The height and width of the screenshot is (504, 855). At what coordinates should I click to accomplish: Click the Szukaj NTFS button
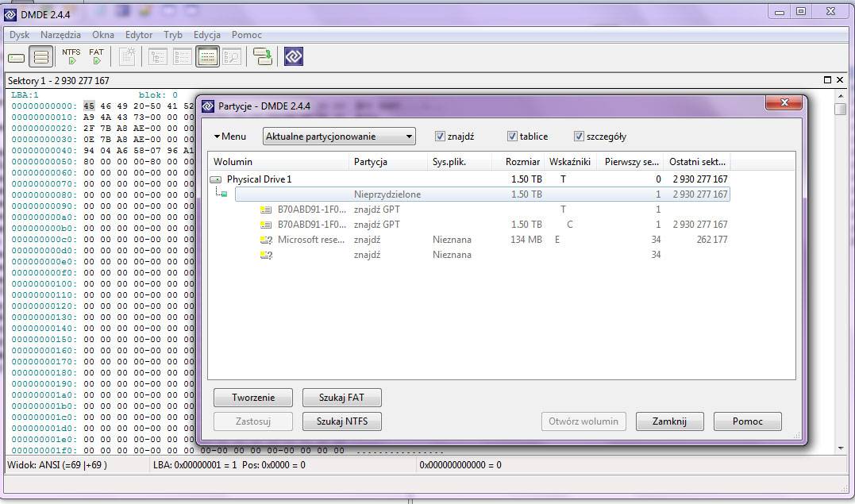coord(342,421)
